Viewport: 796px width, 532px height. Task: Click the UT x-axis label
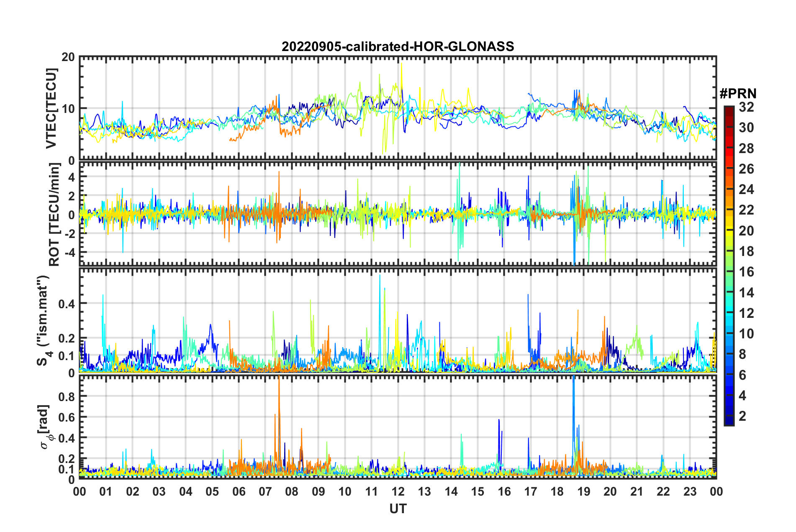[x=398, y=509]
